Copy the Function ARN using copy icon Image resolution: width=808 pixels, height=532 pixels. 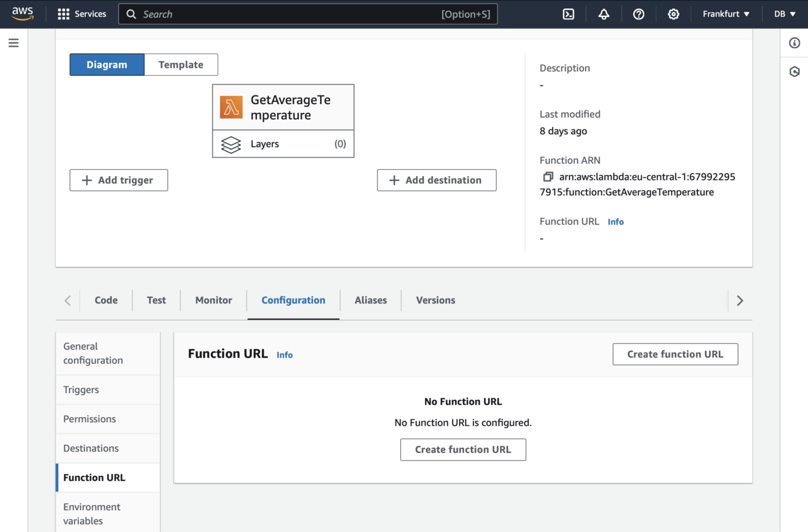[548, 177]
